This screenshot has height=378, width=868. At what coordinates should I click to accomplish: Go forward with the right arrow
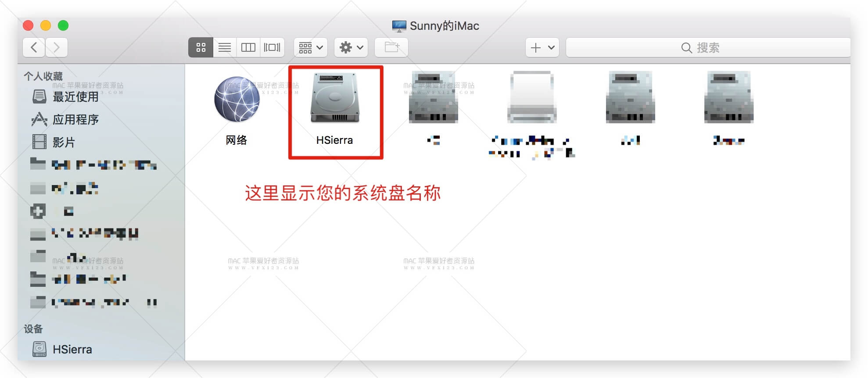point(56,47)
